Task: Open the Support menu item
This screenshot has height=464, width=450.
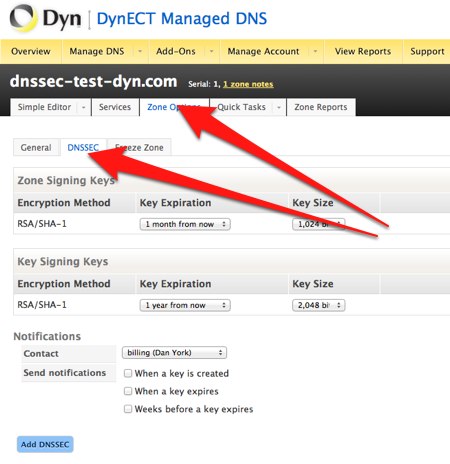Action: (427, 51)
